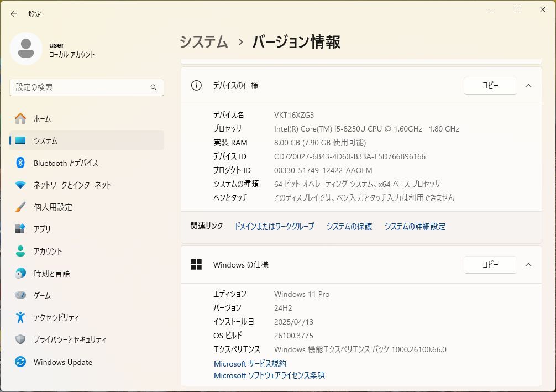
Task: Click the アプリ icon in sidebar
Action: [x=20, y=229]
